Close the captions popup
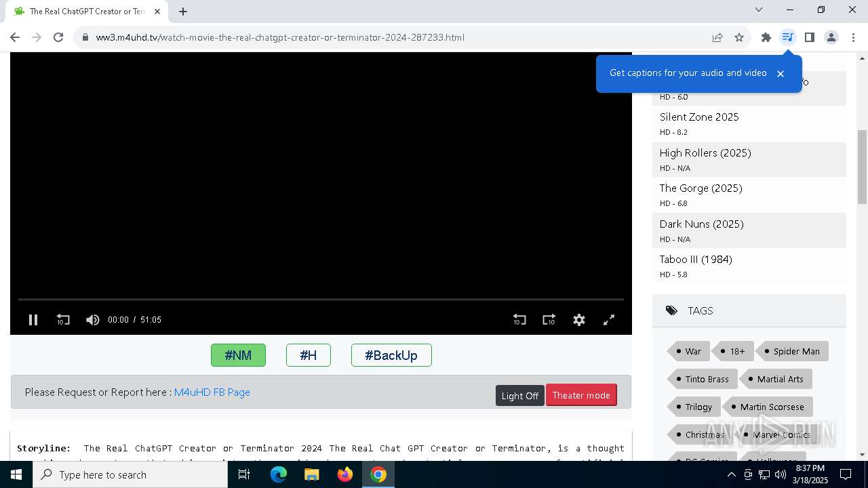 click(x=781, y=73)
